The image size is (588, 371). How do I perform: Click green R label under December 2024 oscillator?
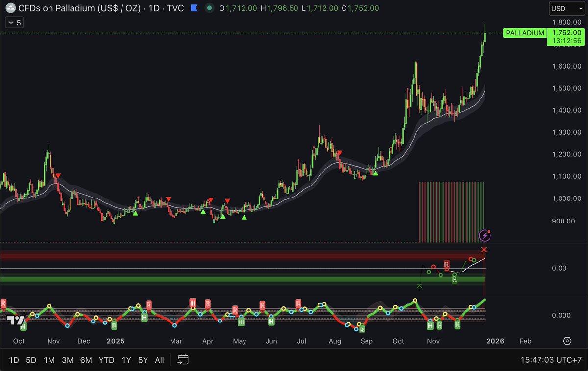click(114, 325)
